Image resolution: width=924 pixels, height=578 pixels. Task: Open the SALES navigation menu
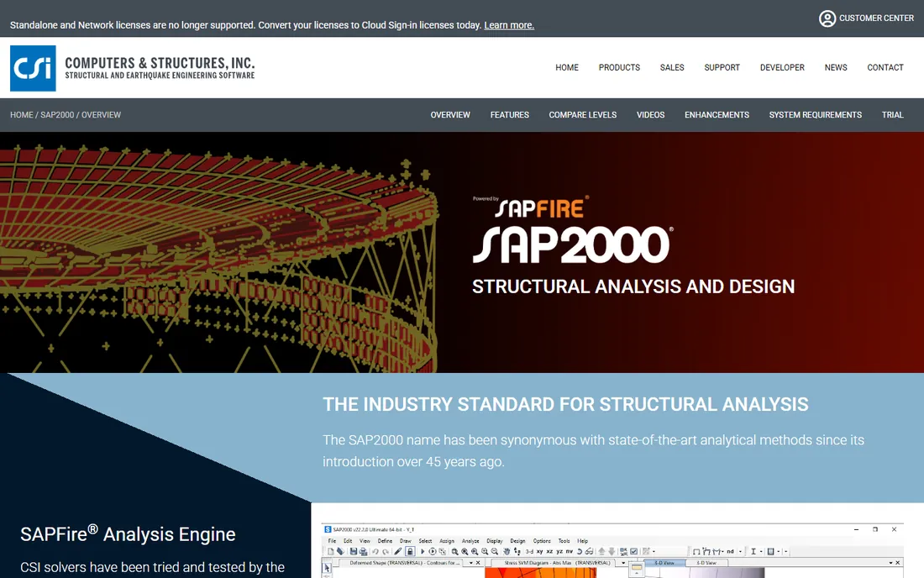[x=672, y=68]
